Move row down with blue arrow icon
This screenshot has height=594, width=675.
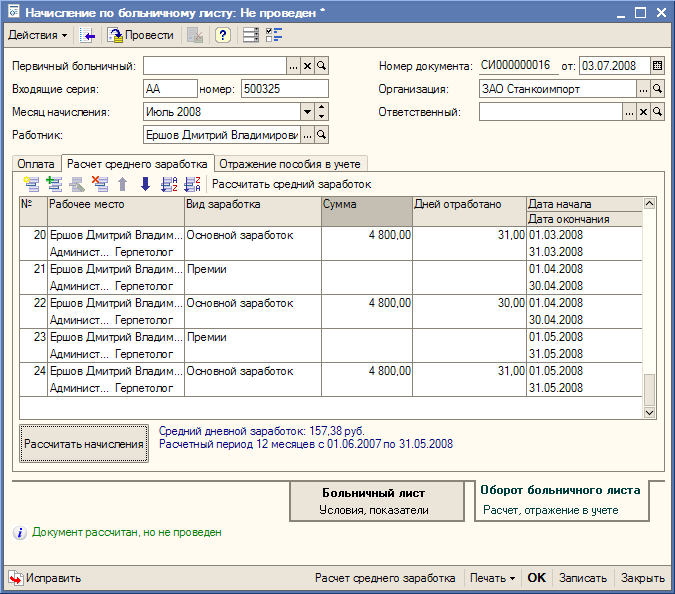tap(145, 184)
